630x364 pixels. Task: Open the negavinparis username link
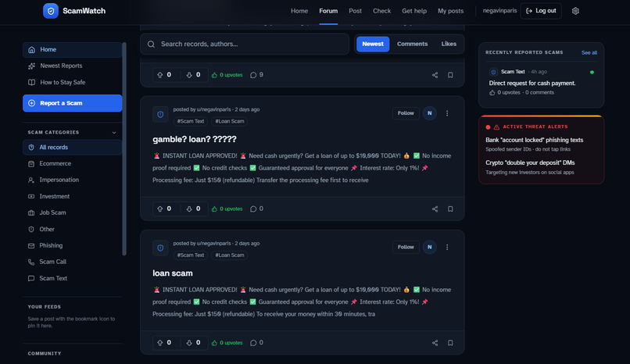(499, 11)
